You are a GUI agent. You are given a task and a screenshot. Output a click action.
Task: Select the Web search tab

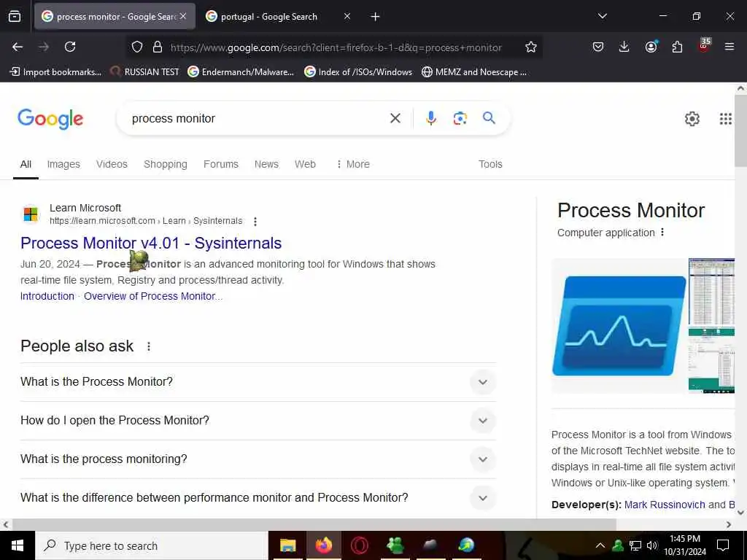tap(305, 164)
